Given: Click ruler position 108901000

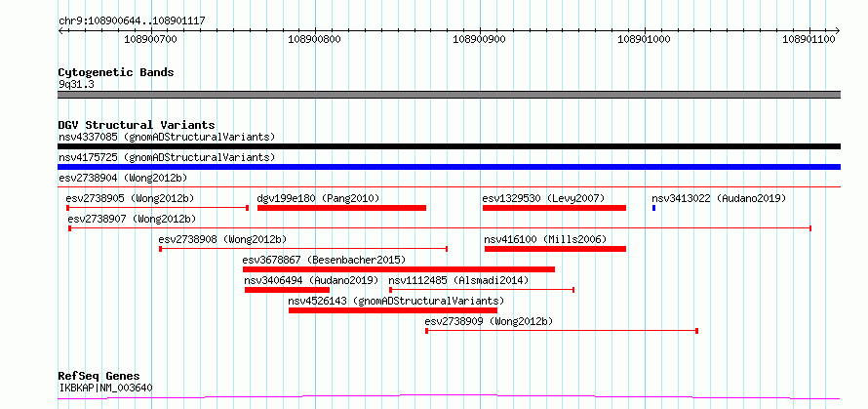Looking at the screenshot, I should coord(644,39).
